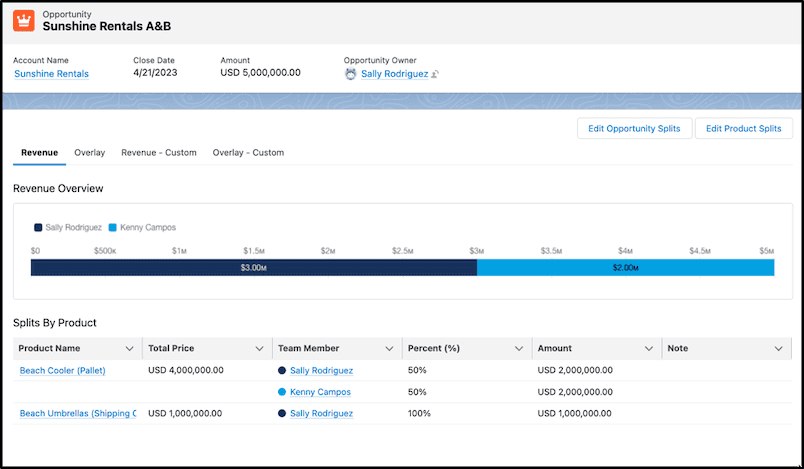Click the Edit Opportunity Splits button

click(x=634, y=129)
